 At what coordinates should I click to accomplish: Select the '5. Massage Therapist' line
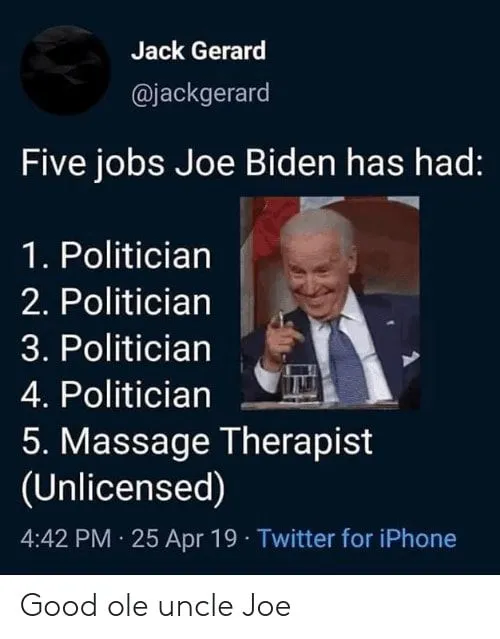click(x=197, y=443)
